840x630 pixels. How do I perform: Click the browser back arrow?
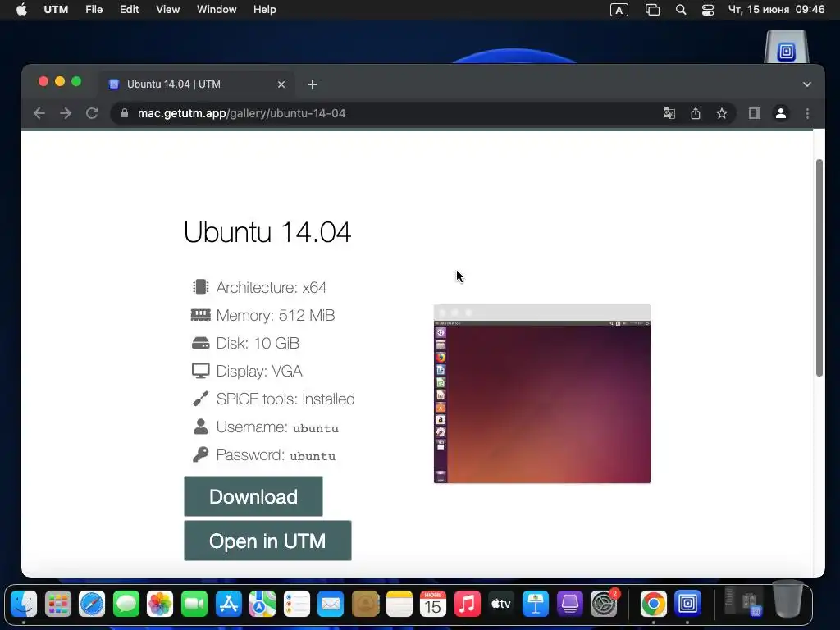coord(39,113)
